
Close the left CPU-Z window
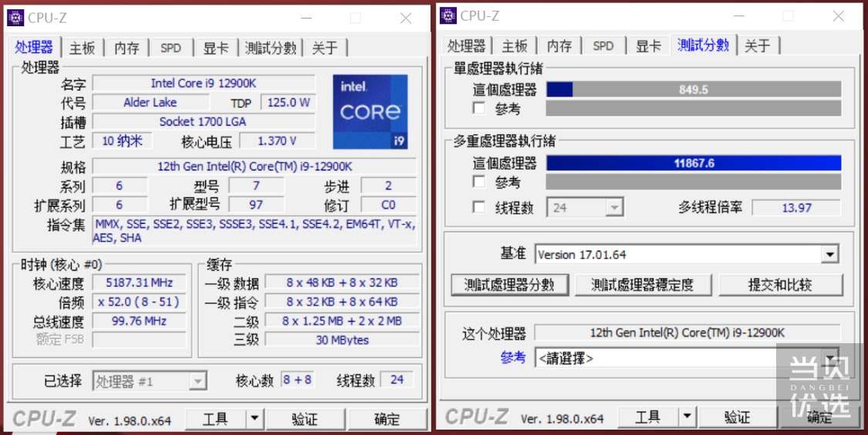406,19
